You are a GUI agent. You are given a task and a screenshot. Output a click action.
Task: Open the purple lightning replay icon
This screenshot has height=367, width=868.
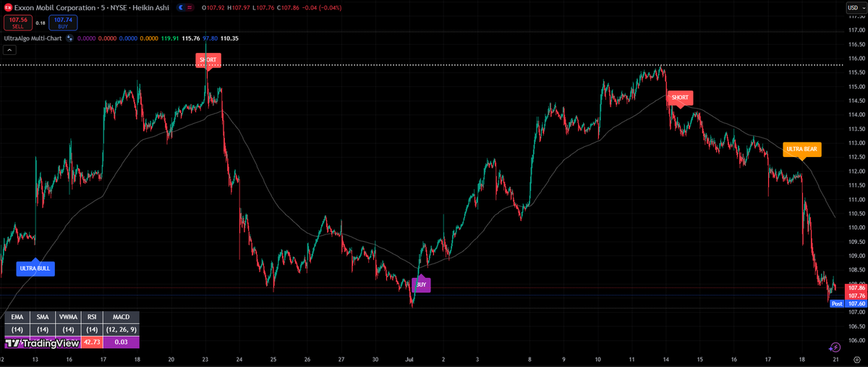[x=835, y=347]
